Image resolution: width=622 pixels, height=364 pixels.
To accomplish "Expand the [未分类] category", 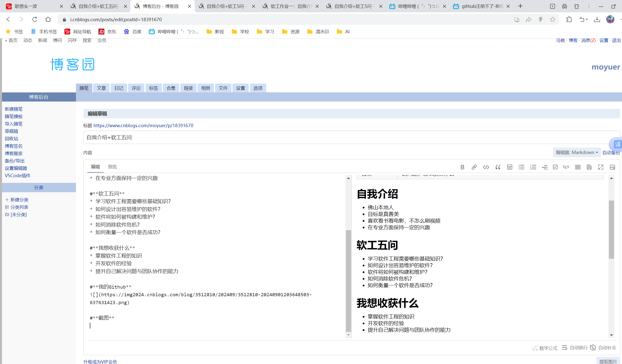I will pos(19,215).
